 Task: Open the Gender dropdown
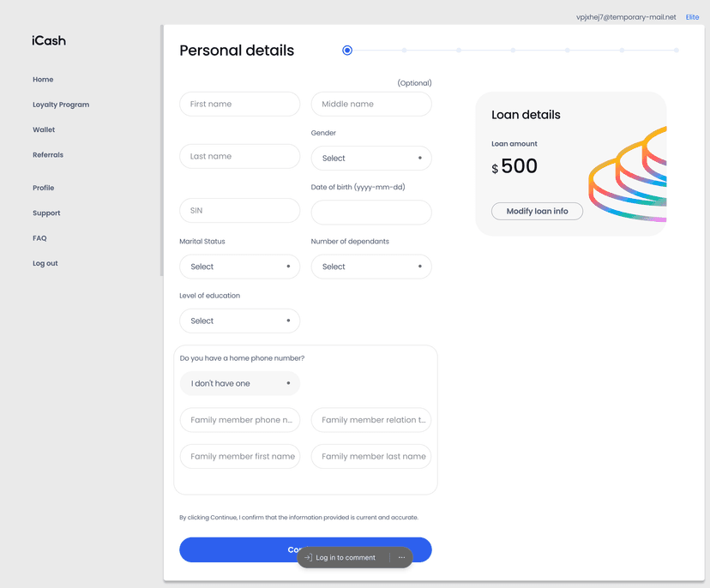(x=371, y=158)
